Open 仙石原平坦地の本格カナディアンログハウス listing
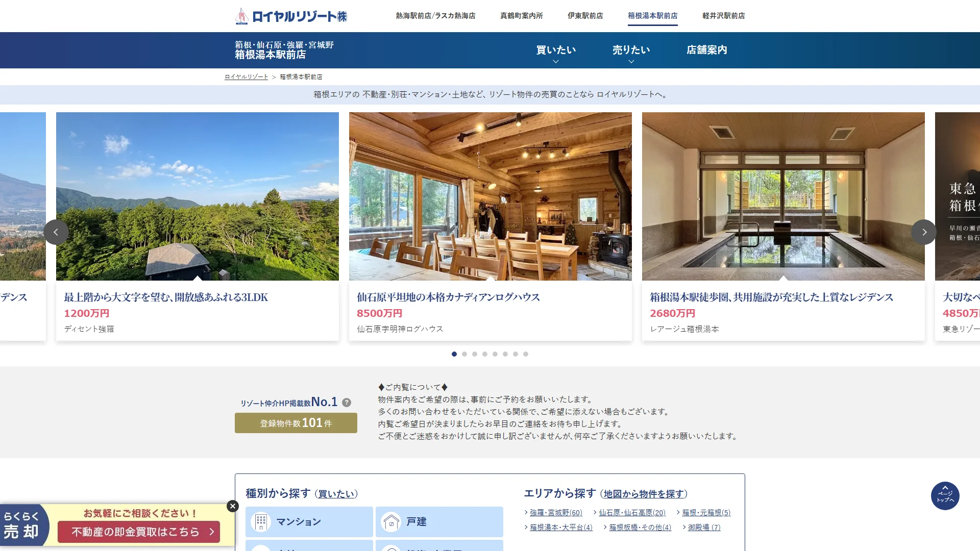The width and height of the screenshot is (980, 551). pyautogui.click(x=448, y=297)
